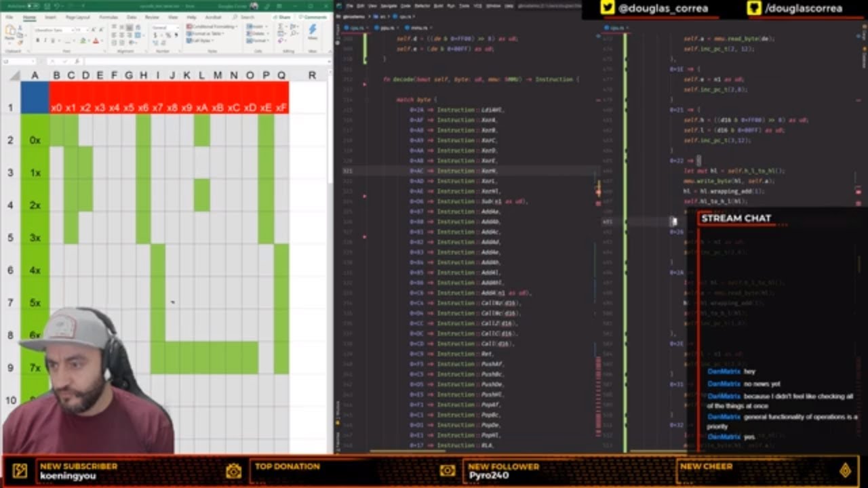This screenshot has width=868, height=488.
Task: Open the Insert ribbon tab
Action: [x=50, y=17]
